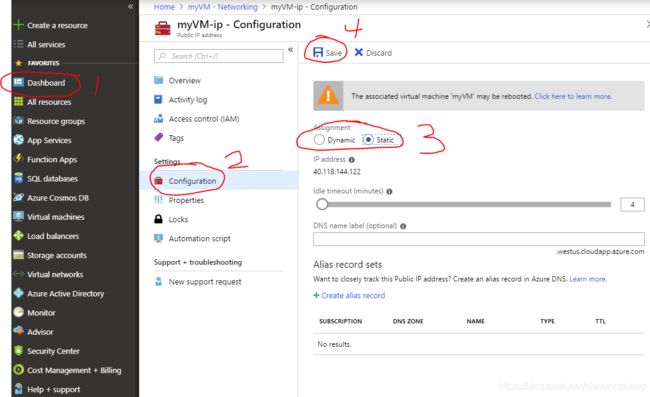
Task: Select the Static assignment radio button
Action: tap(368, 140)
